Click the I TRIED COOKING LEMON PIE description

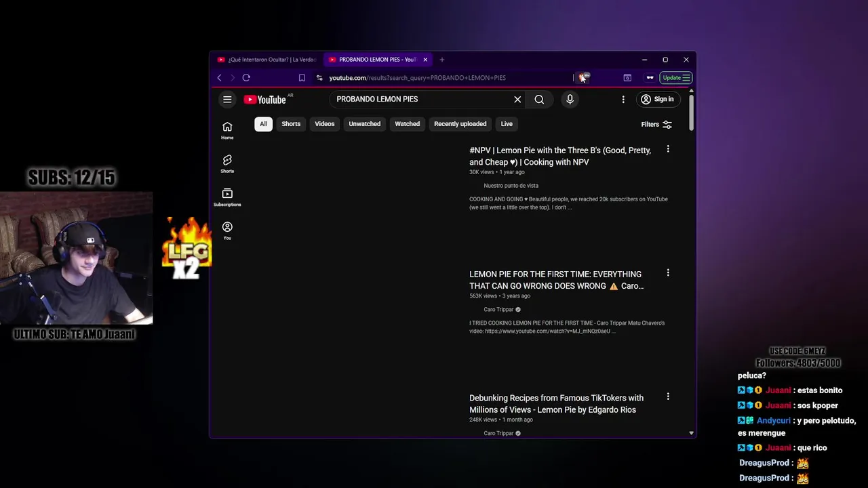[x=567, y=327]
